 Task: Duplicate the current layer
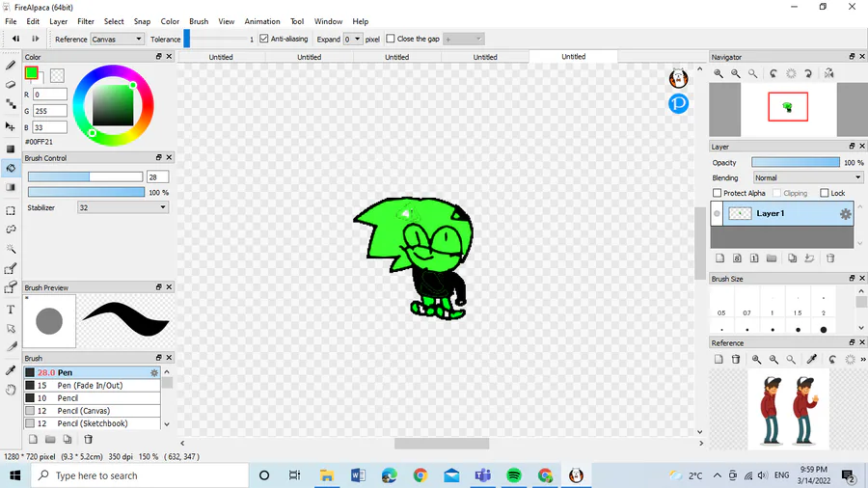(792, 258)
